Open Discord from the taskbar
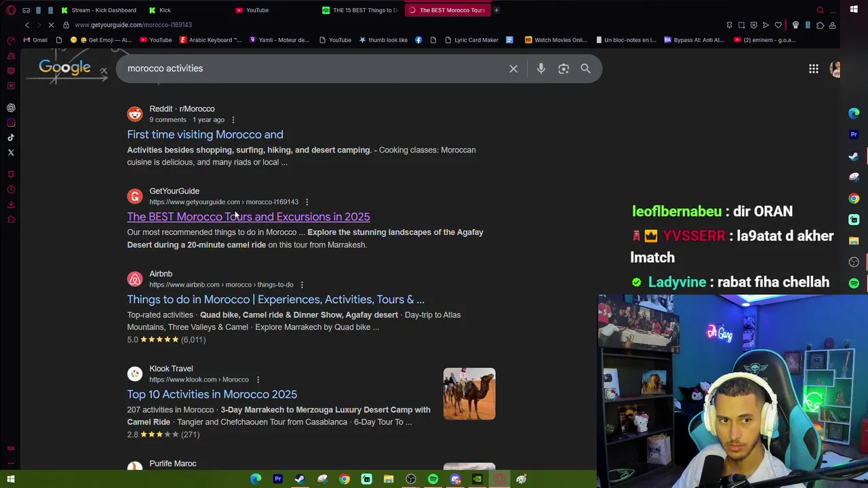868x488 pixels. pos(455,479)
